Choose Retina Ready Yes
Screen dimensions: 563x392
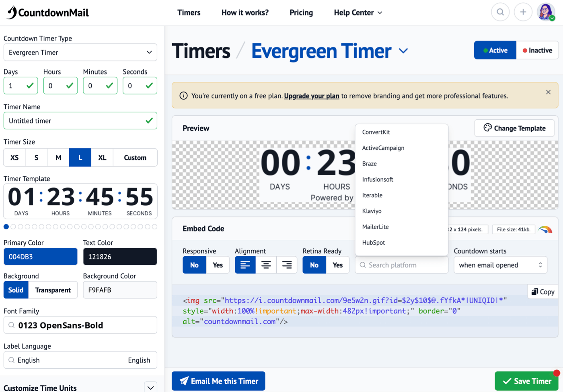(x=338, y=265)
